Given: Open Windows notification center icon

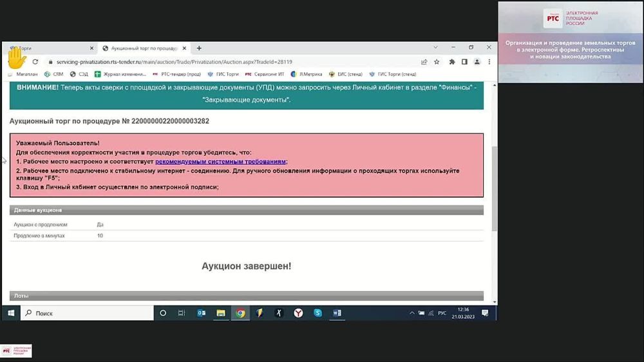Looking at the screenshot, I should click(x=485, y=313).
